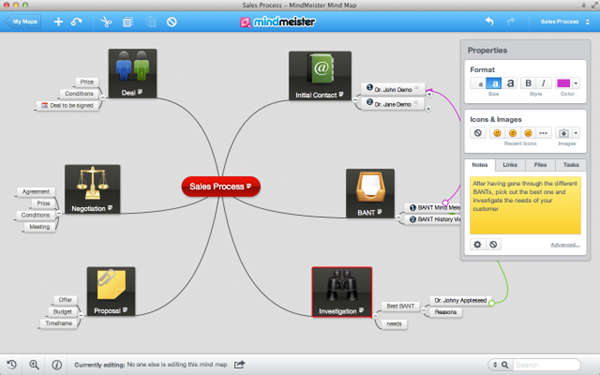The height and width of the screenshot is (375, 600).
Task: Select the Deal to be signed subtopic
Action: point(68,105)
